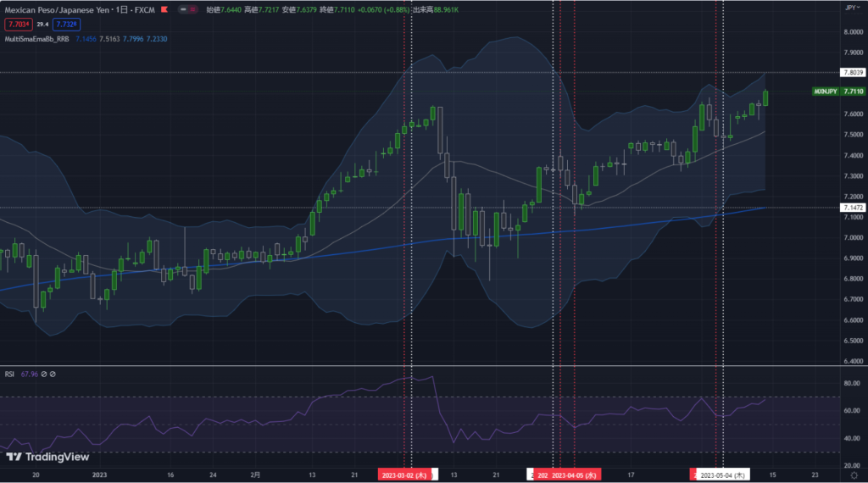The width and height of the screenshot is (868, 483).
Task: Click the 7.1472 horizontal line price label
Action: point(852,207)
